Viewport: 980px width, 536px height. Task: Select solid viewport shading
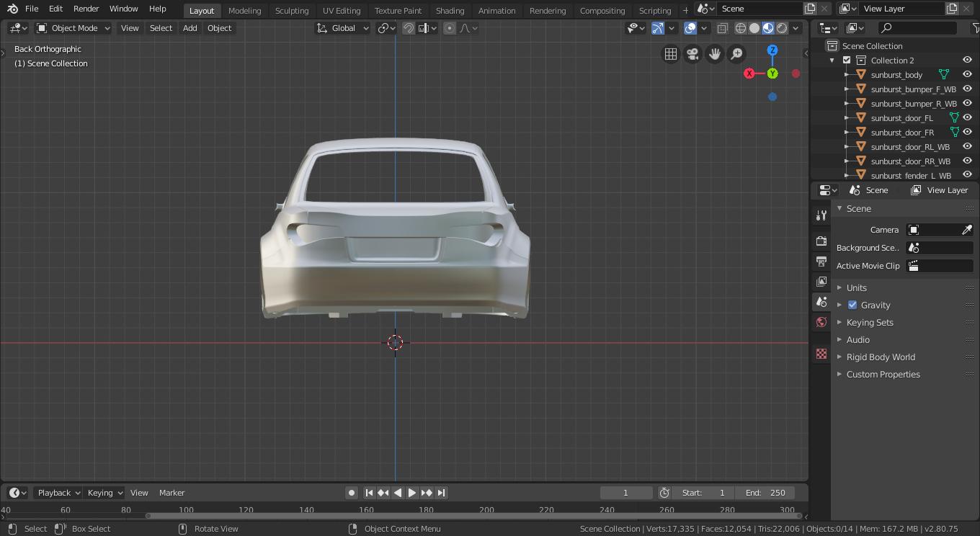[x=754, y=28]
